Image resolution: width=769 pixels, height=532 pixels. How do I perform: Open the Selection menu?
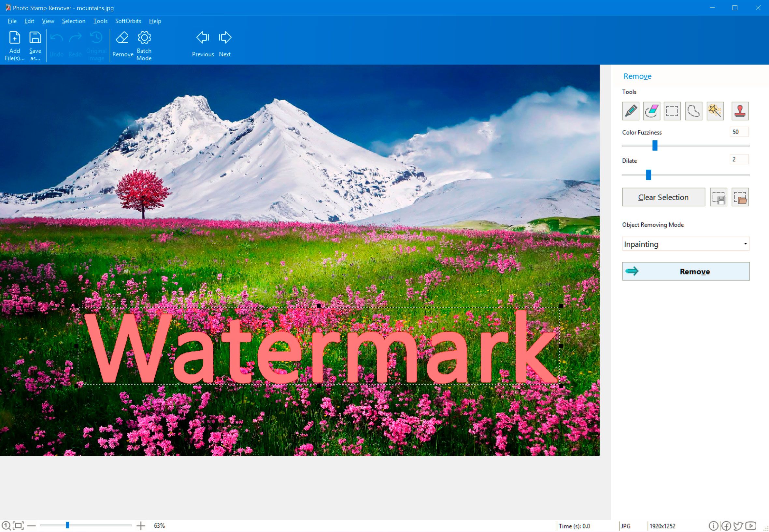(x=72, y=21)
